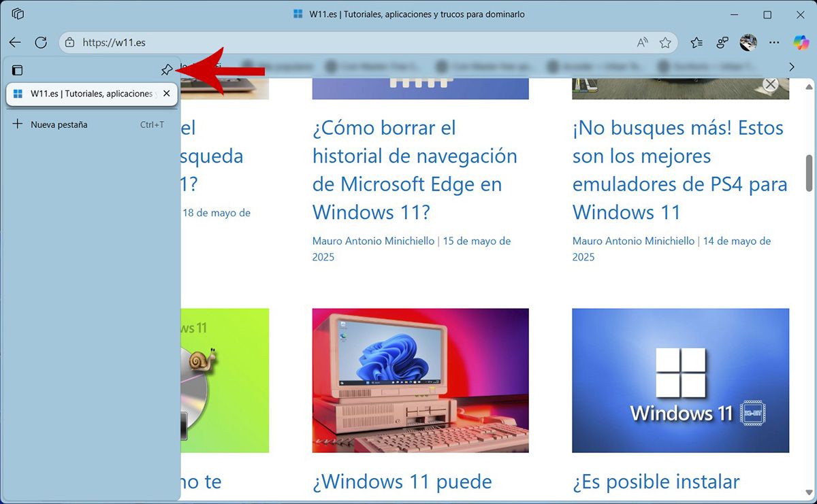
Task: Select the W11.es tab in sidebar
Action: click(92, 94)
